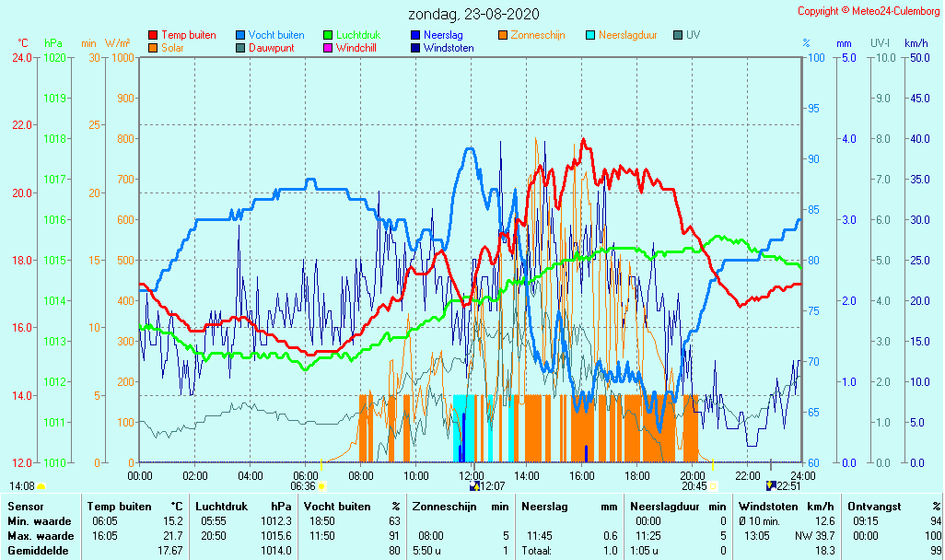Click the moon icon beside 22:51
The height and width of the screenshot is (560, 945).
tap(771, 485)
